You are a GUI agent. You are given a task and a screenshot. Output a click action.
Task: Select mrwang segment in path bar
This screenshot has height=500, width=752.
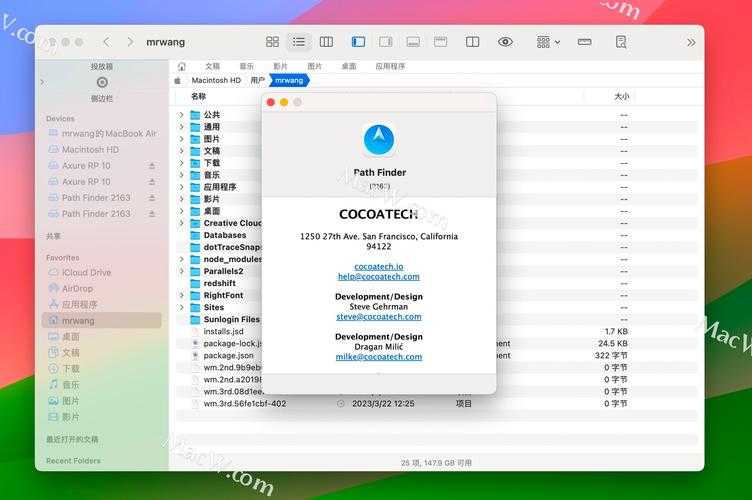289,81
